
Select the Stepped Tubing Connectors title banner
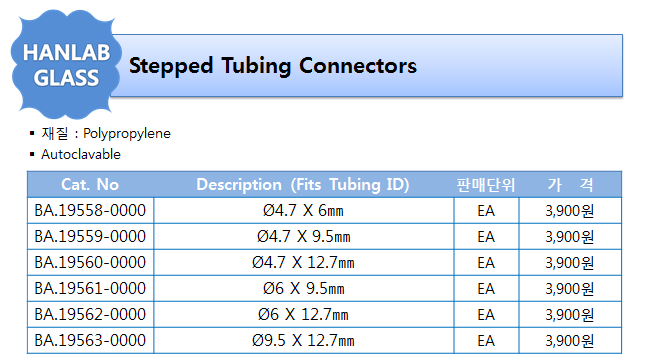tap(366, 66)
